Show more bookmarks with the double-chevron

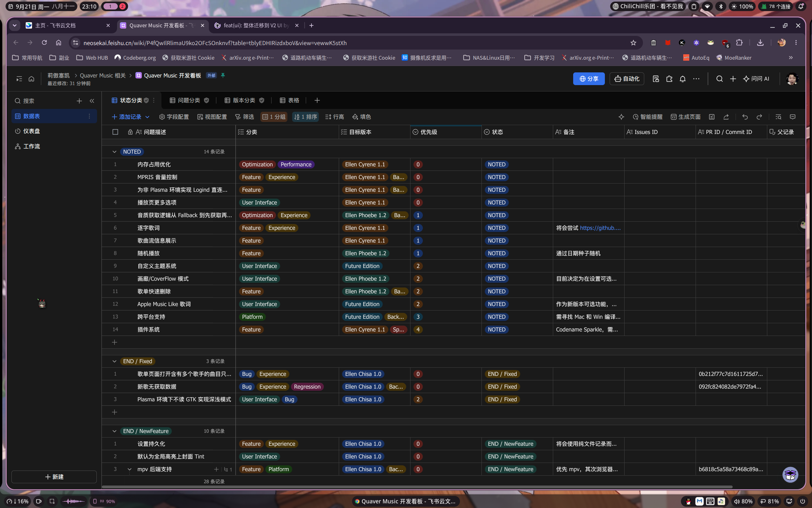pyautogui.click(x=790, y=58)
